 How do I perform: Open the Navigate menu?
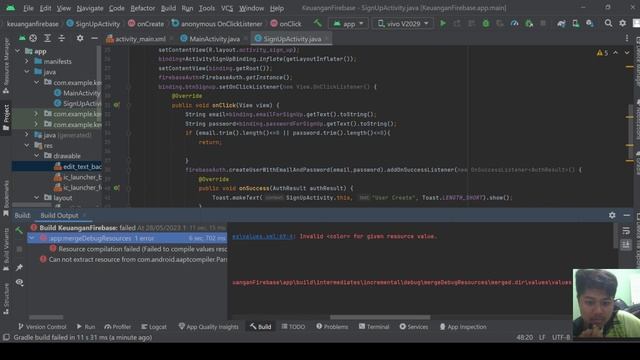coord(90,8)
